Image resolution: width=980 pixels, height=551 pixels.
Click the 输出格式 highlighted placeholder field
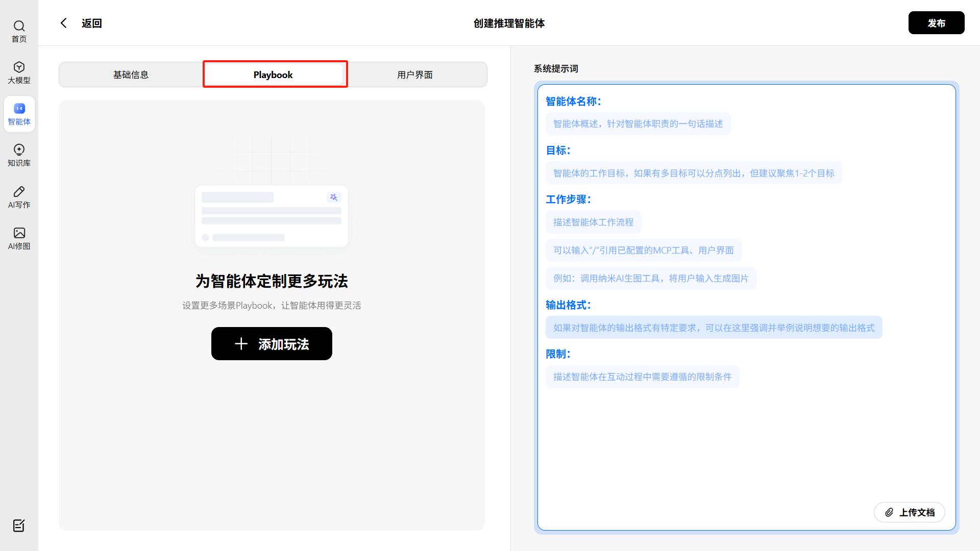click(714, 328)
